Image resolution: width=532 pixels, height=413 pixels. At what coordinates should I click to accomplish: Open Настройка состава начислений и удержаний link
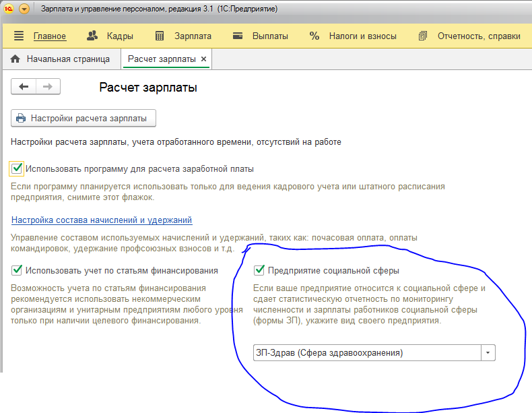click(x=102, y=220)
